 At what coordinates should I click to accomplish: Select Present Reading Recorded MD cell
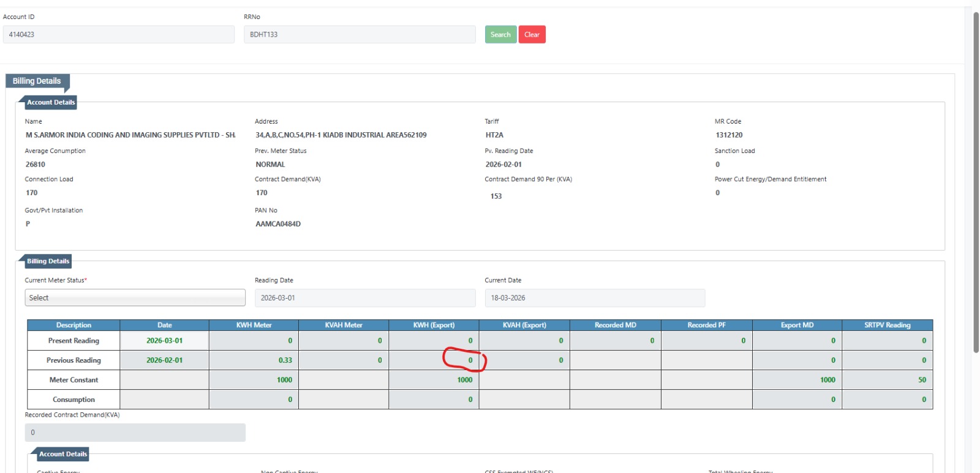(615, 341)
